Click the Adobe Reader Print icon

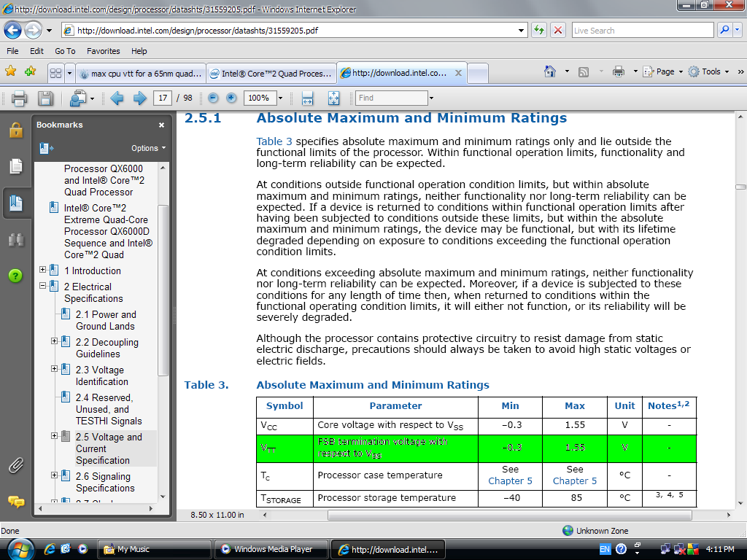click(x=19, y=98)
